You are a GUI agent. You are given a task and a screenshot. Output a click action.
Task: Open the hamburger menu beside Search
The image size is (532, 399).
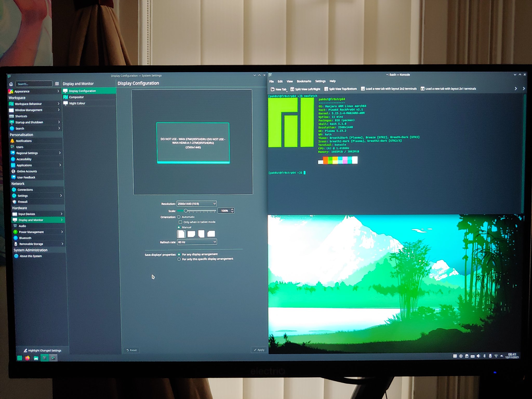click(57, 84)
